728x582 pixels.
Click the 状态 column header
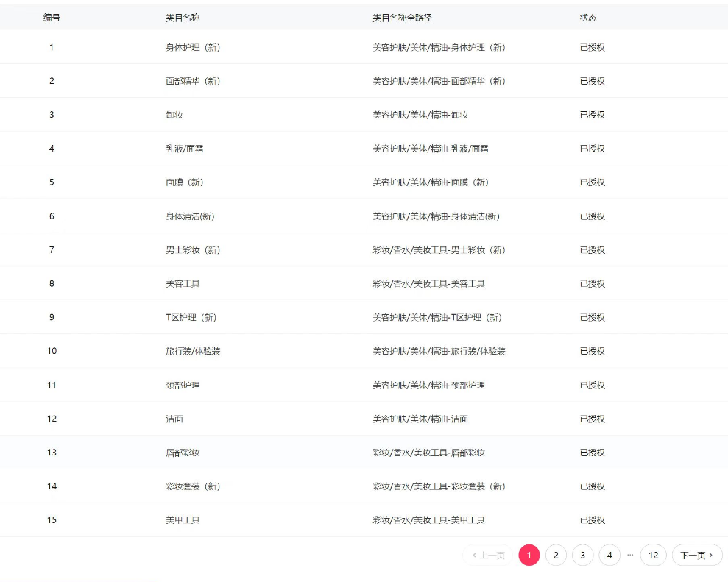588,18
